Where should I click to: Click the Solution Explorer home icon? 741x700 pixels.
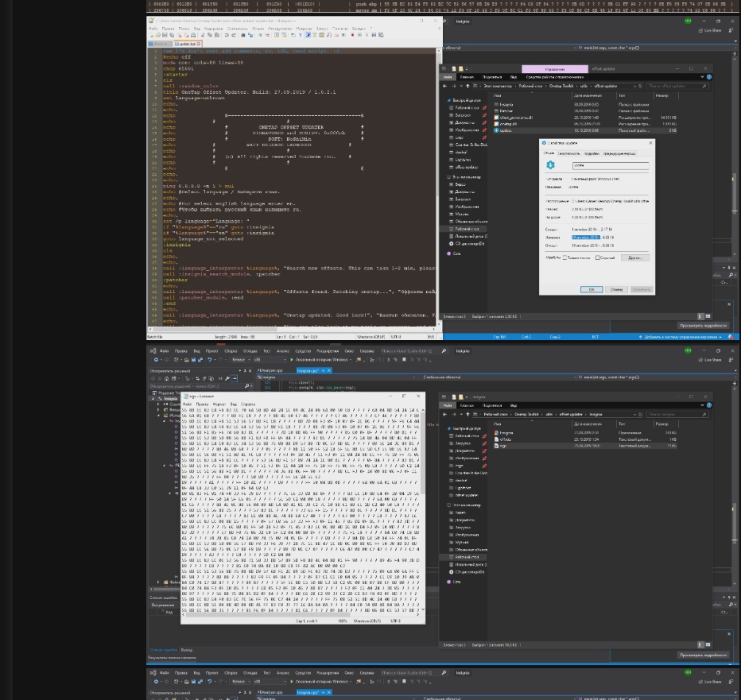click(166, 378)
